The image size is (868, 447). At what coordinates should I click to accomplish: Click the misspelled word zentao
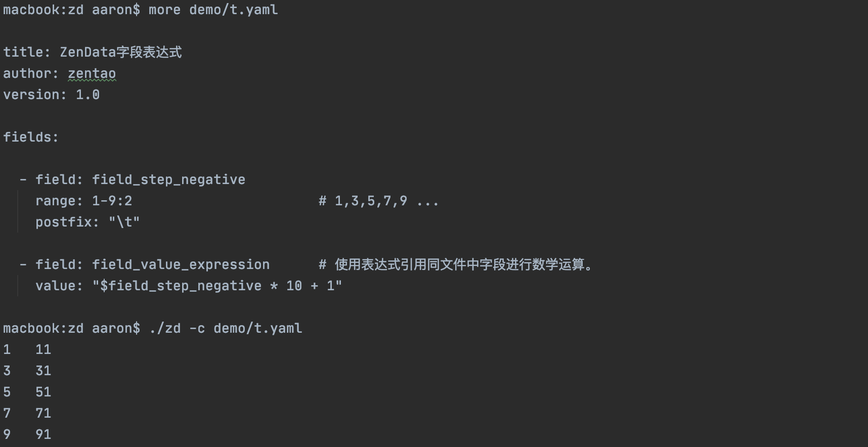[x=92, y=74]
